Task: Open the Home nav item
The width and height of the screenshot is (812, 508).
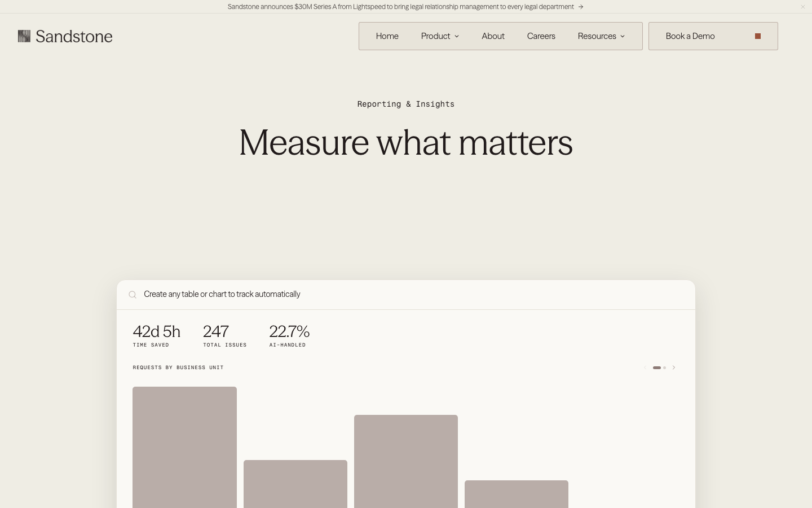Action: (387, 36)
